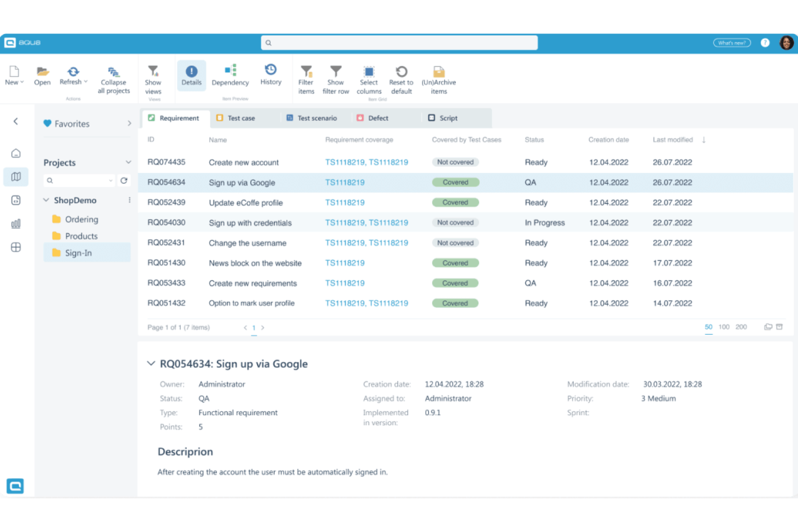This screenshot has height=532, width=798.
Task: Open test case links for Create new account
Action: click(367, 162)
